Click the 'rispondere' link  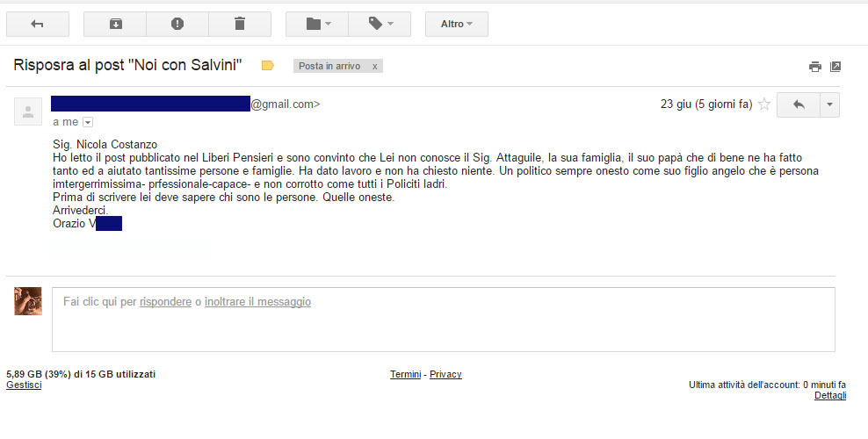(165, 302)
